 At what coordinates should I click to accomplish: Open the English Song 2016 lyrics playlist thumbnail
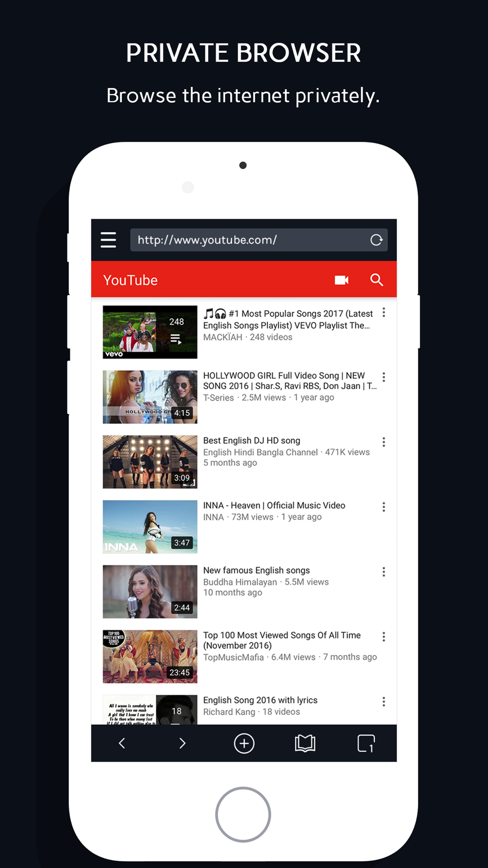(150, 710)
